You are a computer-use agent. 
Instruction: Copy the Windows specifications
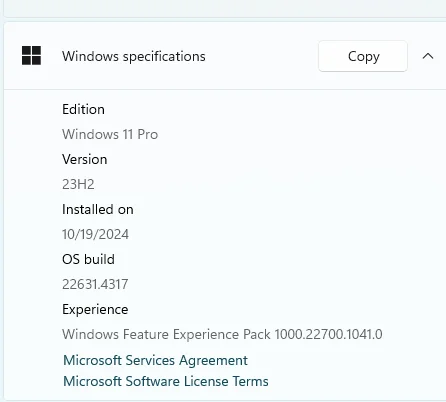pos(363,56)
